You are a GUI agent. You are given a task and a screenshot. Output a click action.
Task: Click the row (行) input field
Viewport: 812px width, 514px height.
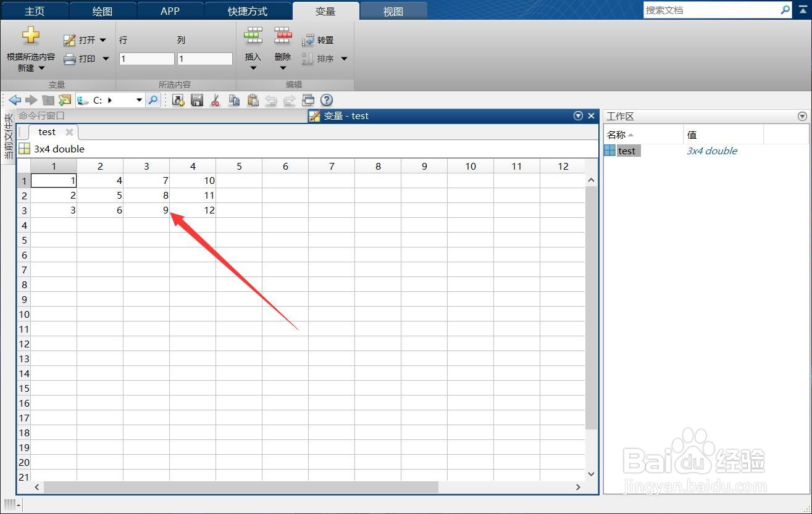[x=146, y=59]
